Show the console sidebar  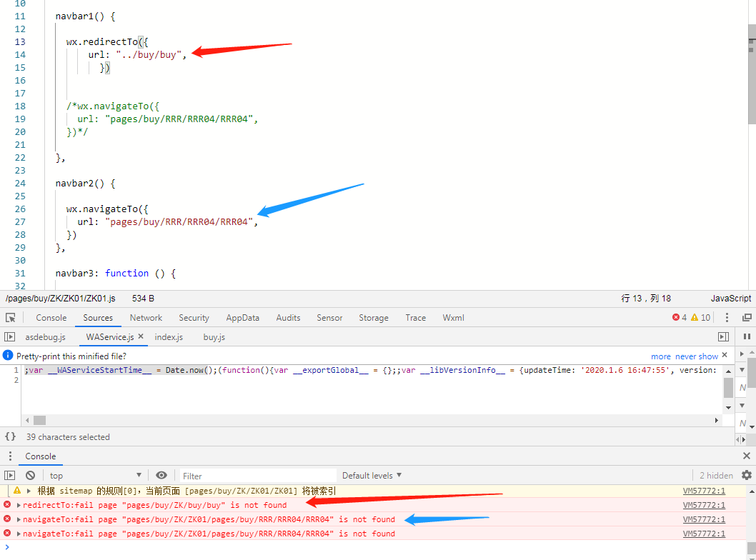9,476
